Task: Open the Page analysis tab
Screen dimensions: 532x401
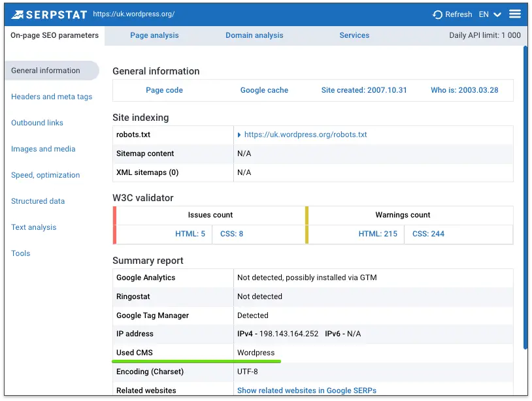Action: (x=154, y=35)
